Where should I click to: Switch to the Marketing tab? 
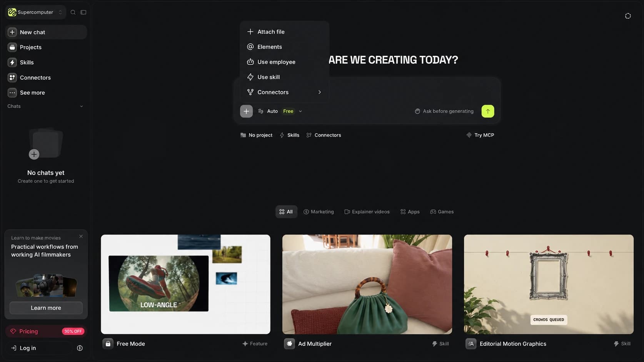point(319,212)
